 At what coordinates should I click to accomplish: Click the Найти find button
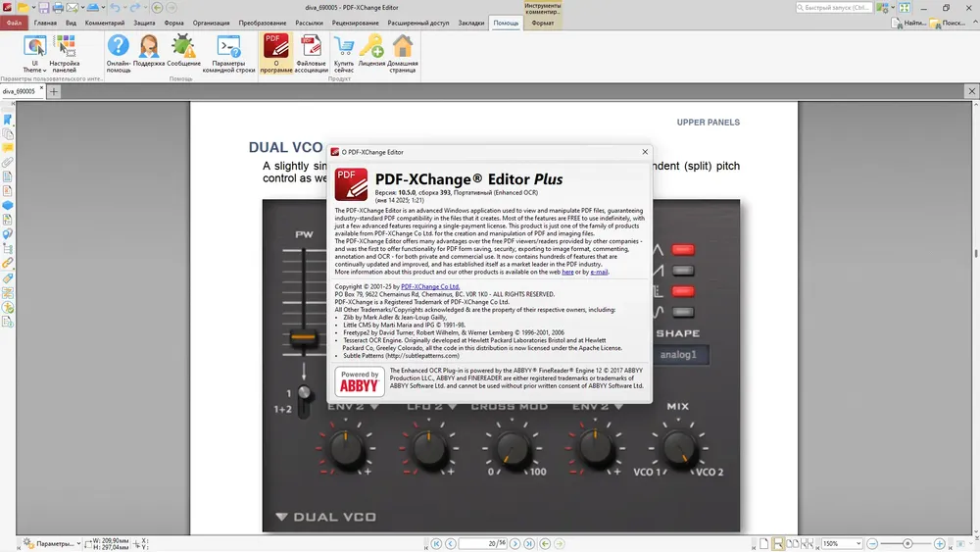pyautogui.click(x=908, y=23)
